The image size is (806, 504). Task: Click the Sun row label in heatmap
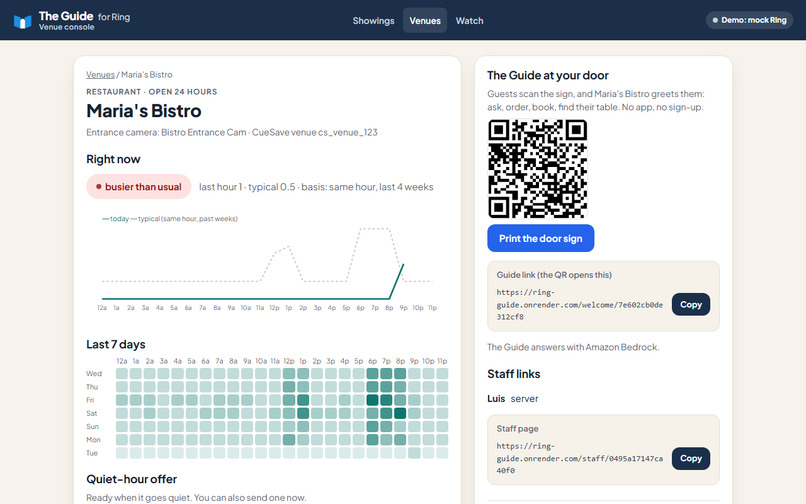coord(93,426)
